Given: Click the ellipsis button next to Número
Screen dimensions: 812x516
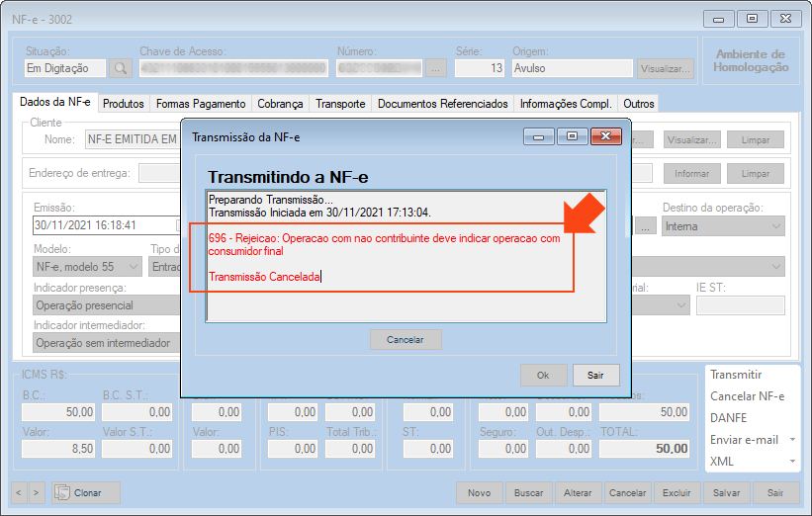Looking at the screenshot, I should tap(436, 68).
